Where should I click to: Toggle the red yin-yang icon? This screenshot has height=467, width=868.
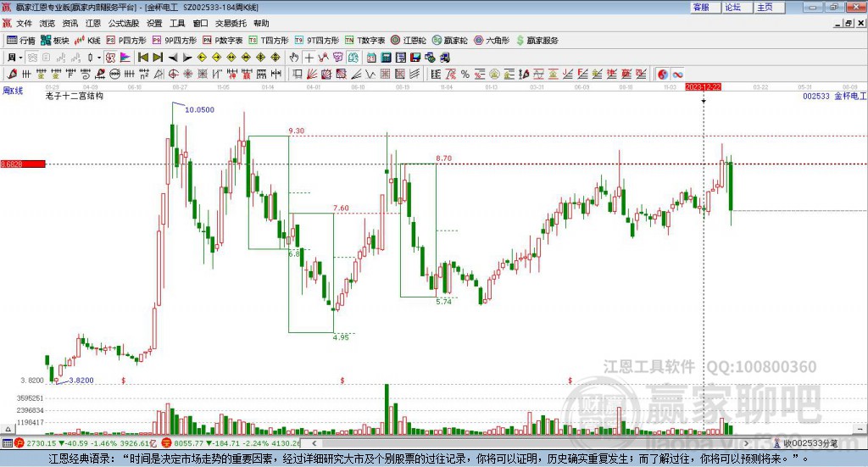click(663, 74)
